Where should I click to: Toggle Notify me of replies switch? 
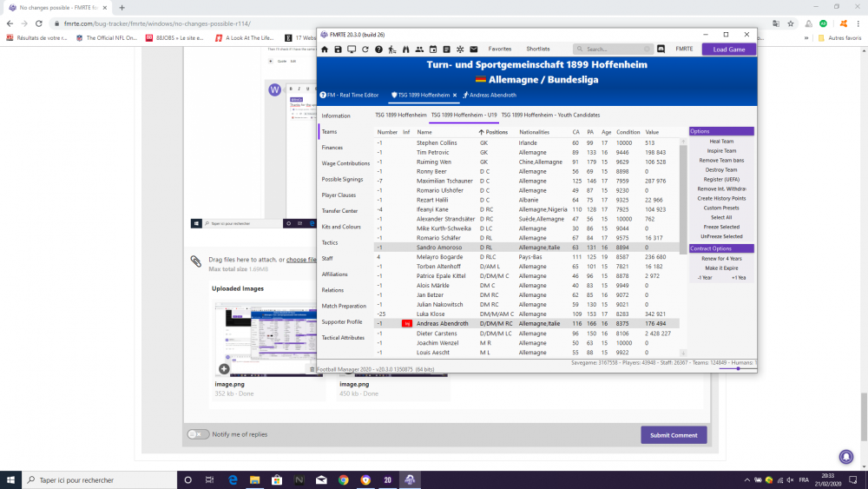198,434
